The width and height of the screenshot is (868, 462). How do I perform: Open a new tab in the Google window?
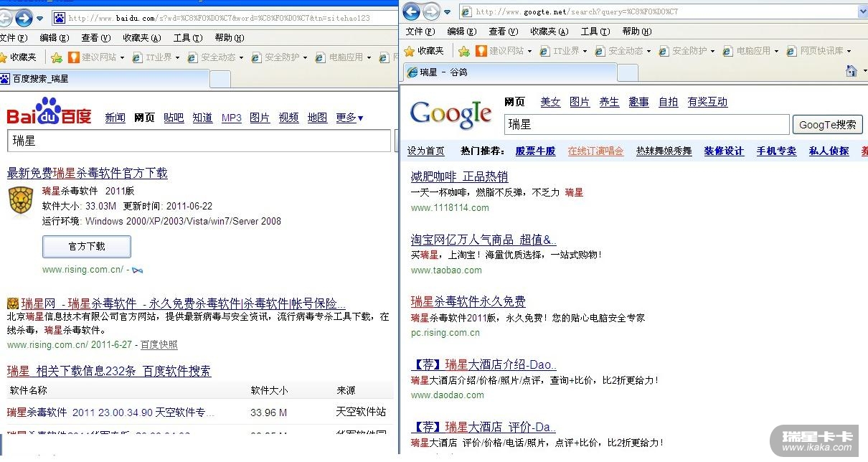coord(628,72)
